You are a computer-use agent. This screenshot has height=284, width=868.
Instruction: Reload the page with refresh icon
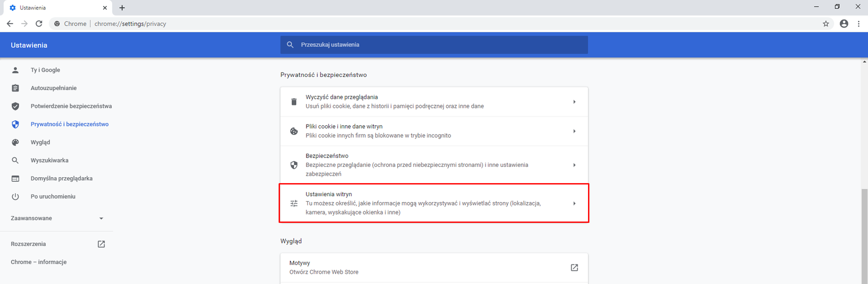[x=39, y=24]
